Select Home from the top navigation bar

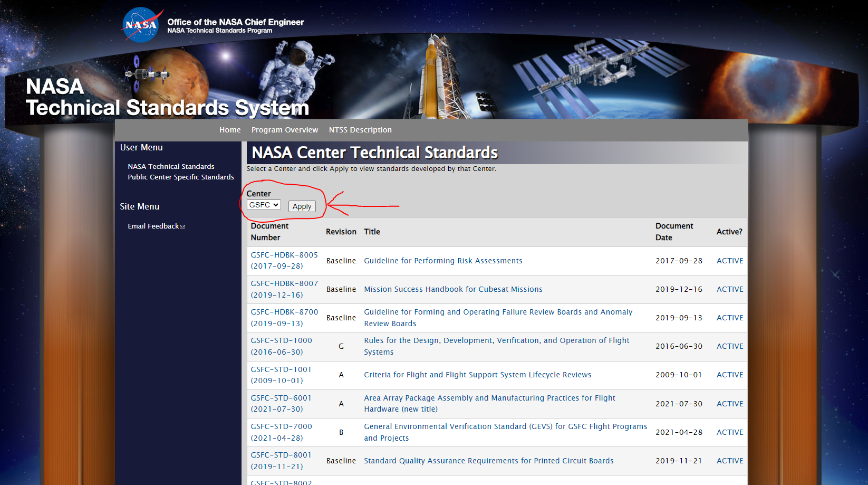(x=229, y=130)
